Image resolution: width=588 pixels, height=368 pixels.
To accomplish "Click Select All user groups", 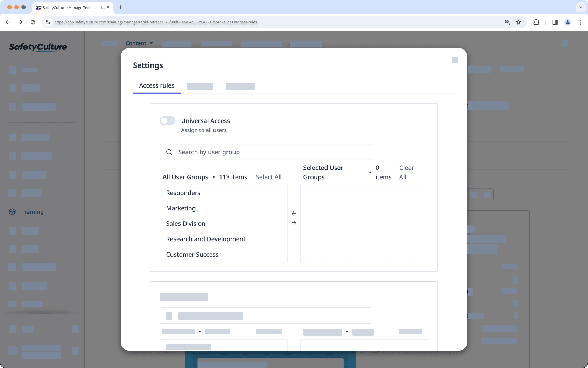I will click(268, 177).
